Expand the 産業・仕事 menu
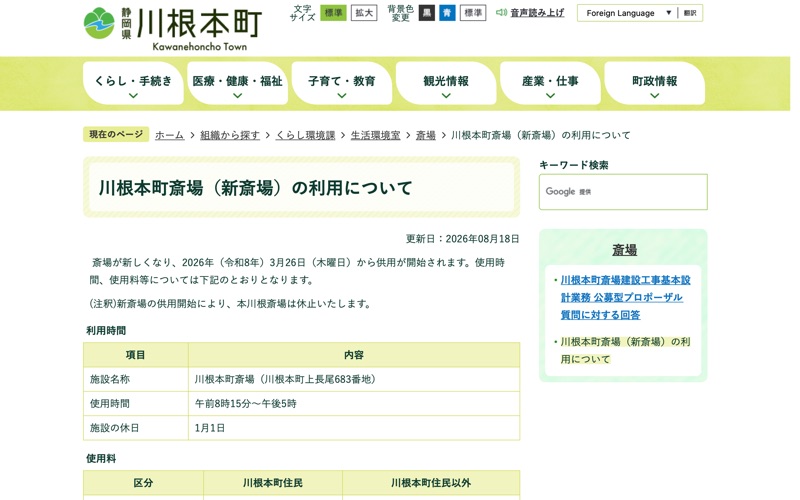The height and width of the screenshot is (500, 800). 550,84
